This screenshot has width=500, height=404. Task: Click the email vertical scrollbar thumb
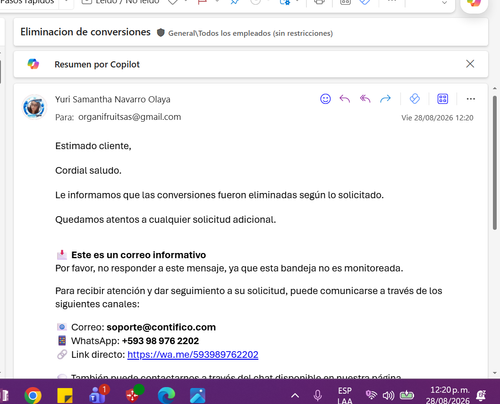coord(495,162)
